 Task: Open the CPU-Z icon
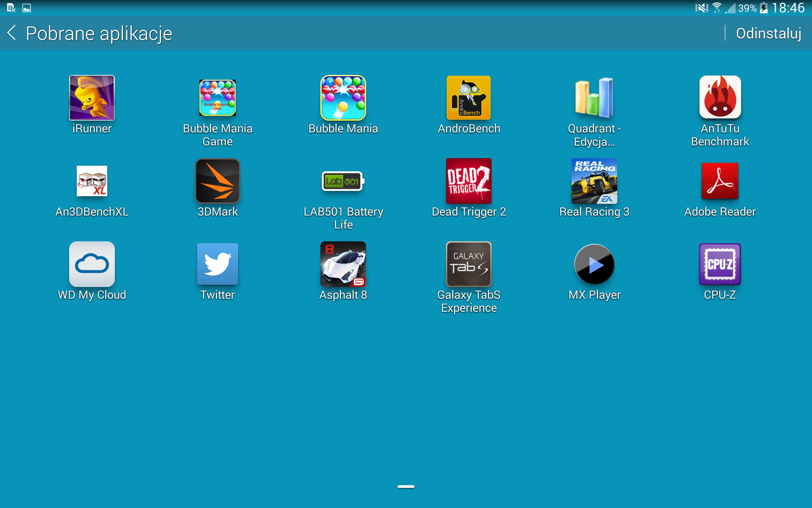pyautogui.click(x=720, y=264)
